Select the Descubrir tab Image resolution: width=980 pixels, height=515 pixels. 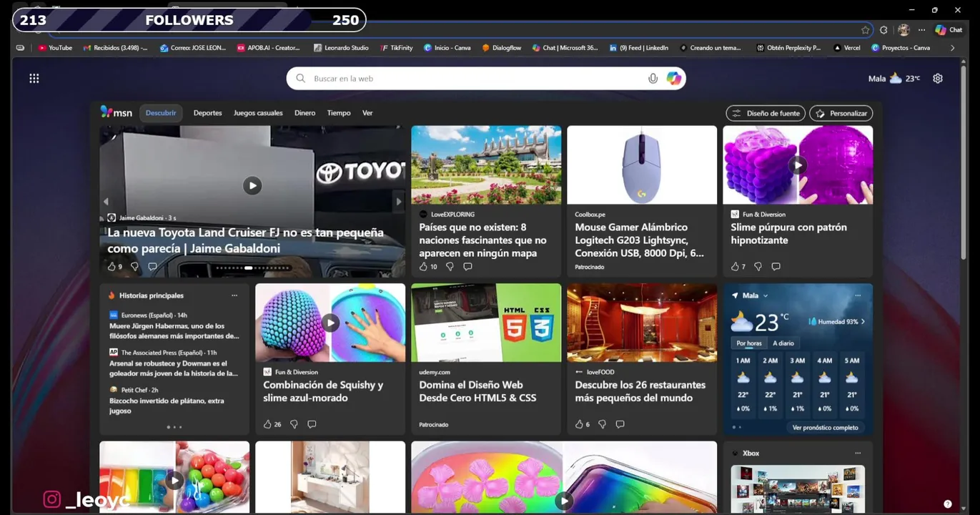click(161, 113)
